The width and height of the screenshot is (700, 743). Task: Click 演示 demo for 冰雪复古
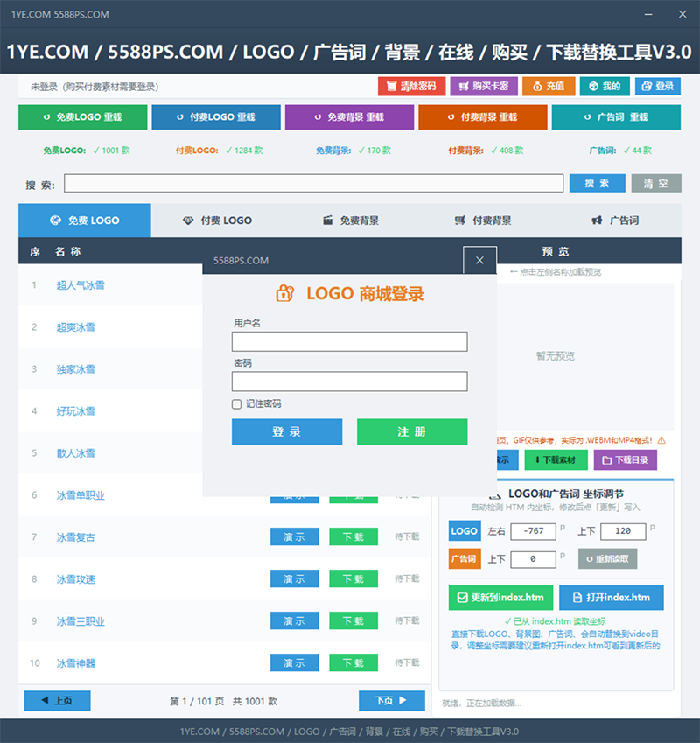coord(295,536)
